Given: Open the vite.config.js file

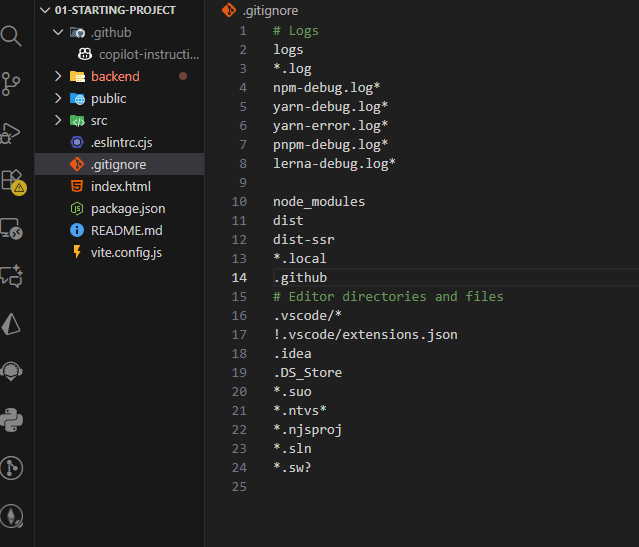Looking at the screenshot, I should click(125, 253).
